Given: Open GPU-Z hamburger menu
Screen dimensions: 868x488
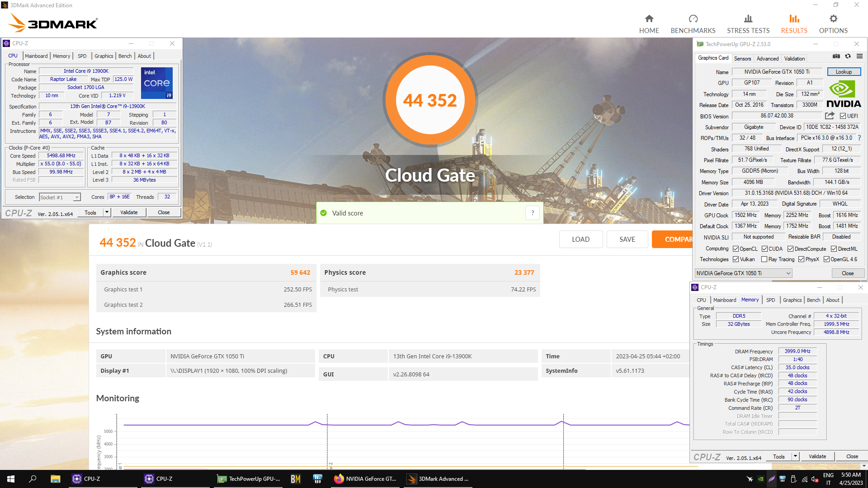Looking at the screenshot, I should [859, 56].
